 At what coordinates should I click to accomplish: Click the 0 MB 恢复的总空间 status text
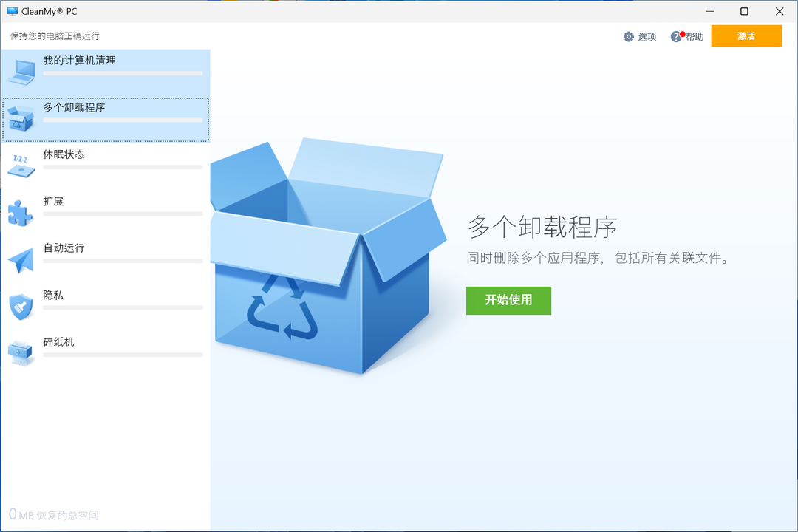click(52, 515)
